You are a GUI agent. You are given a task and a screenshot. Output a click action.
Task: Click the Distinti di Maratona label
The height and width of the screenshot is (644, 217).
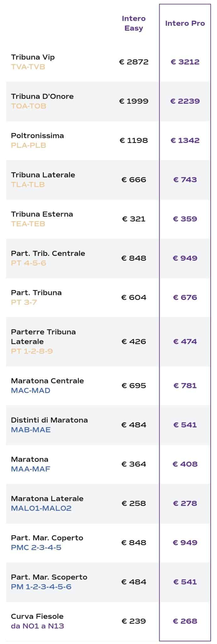(x=49, y=420)
